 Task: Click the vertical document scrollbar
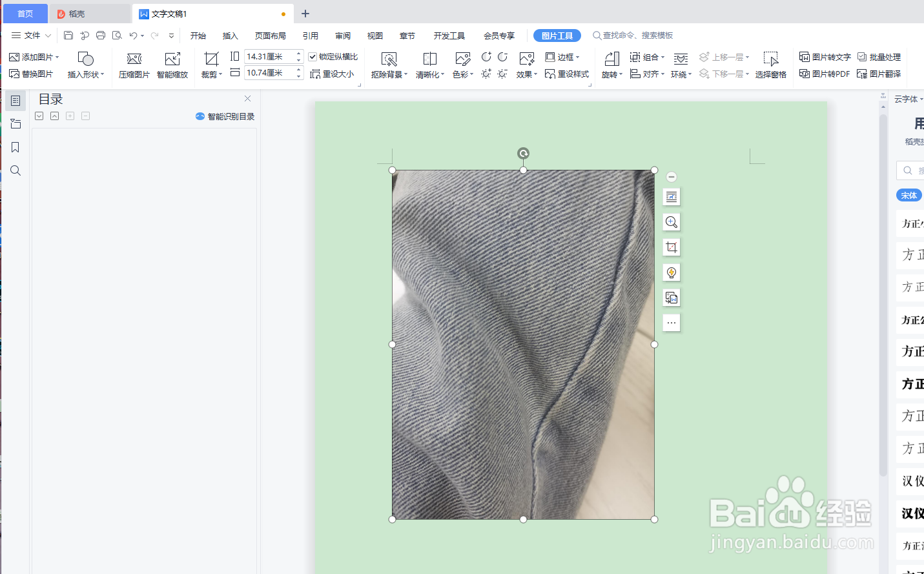[x=883, y=295]
